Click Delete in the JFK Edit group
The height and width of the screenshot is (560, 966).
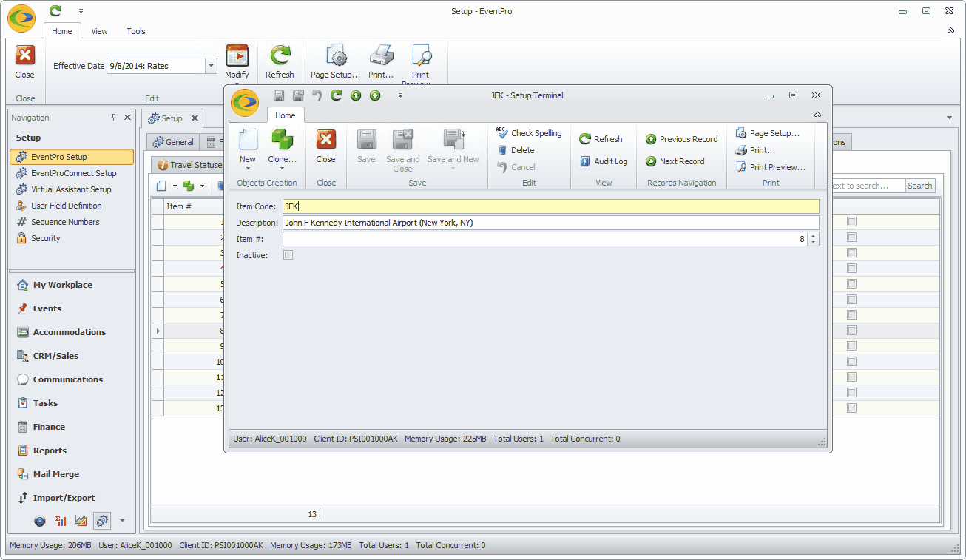click(516, 150)
